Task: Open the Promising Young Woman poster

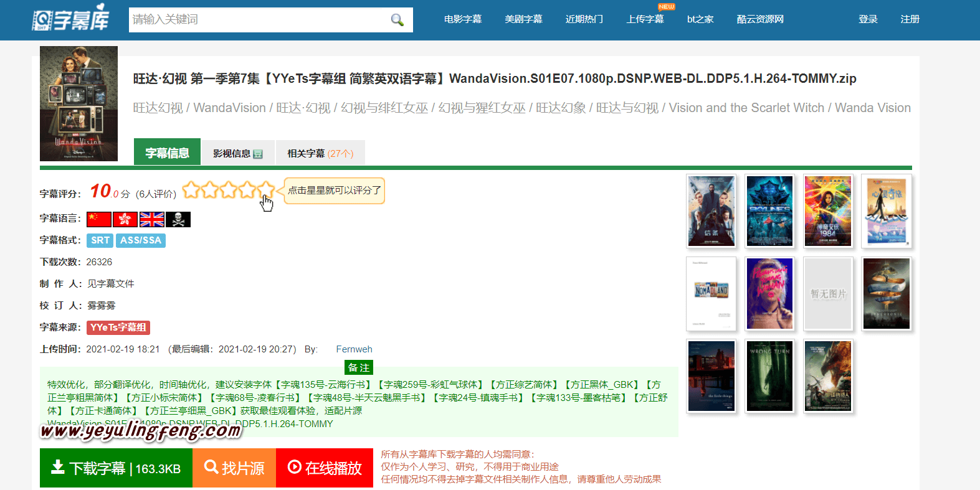Action: point(769,294)
